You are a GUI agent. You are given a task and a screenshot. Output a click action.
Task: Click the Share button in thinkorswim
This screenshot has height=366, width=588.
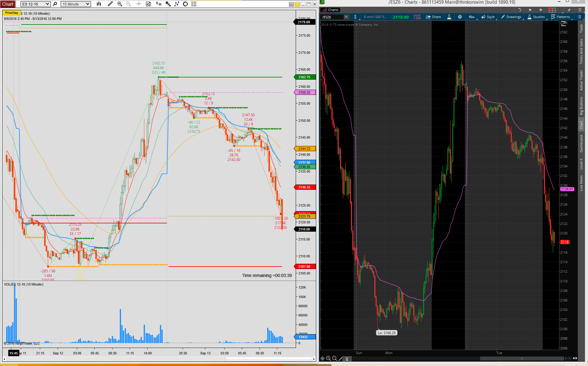pyautogui.click(x=434, y=17)
